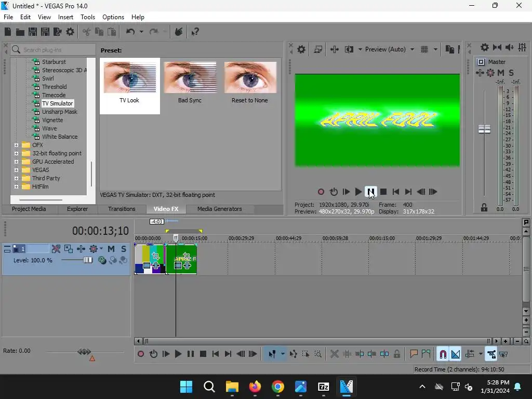Click the Open project folder icon
The width and height of the screenshot is (532, 399).
pyautogui.click(x=20, y=32)
